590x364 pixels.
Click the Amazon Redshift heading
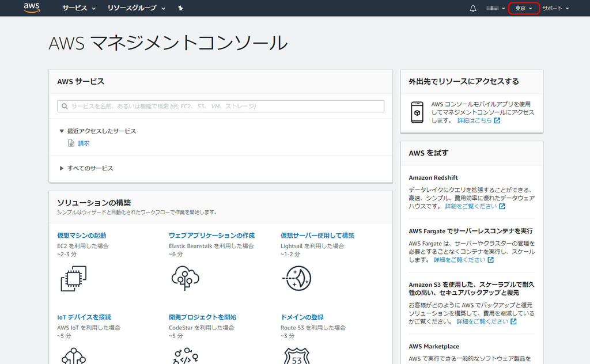point(433,177)
